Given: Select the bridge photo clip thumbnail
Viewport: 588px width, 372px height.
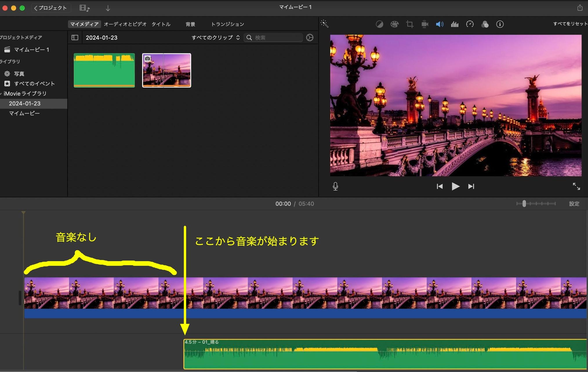Looking at the screenshot, I should coord(166,70).
